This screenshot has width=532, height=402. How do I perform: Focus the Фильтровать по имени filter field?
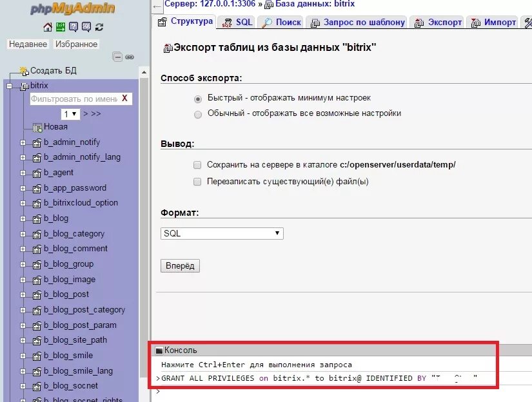point(74,99)
